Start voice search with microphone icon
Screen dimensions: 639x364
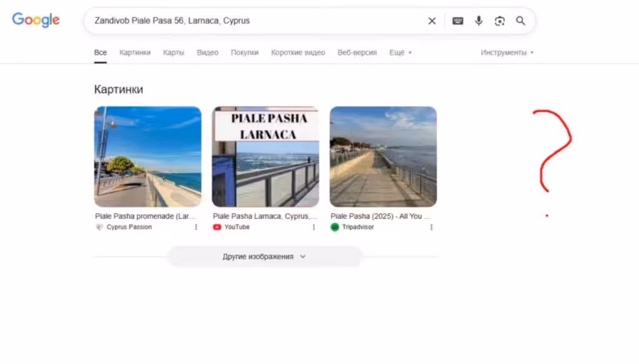(x=479, y=21)
